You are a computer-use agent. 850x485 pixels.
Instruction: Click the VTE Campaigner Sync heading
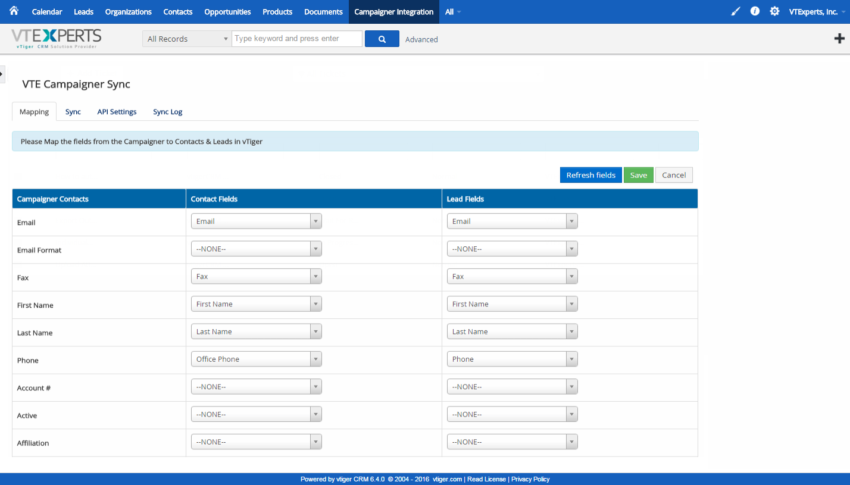point(76,84)
